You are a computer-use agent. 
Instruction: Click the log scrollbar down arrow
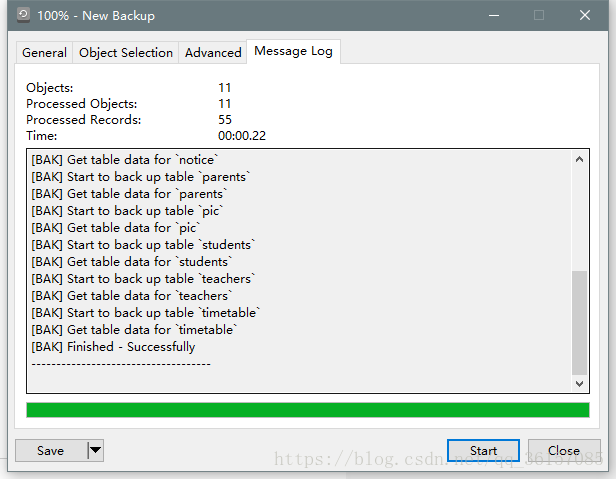pyautogui.click(x=580, y=384)
